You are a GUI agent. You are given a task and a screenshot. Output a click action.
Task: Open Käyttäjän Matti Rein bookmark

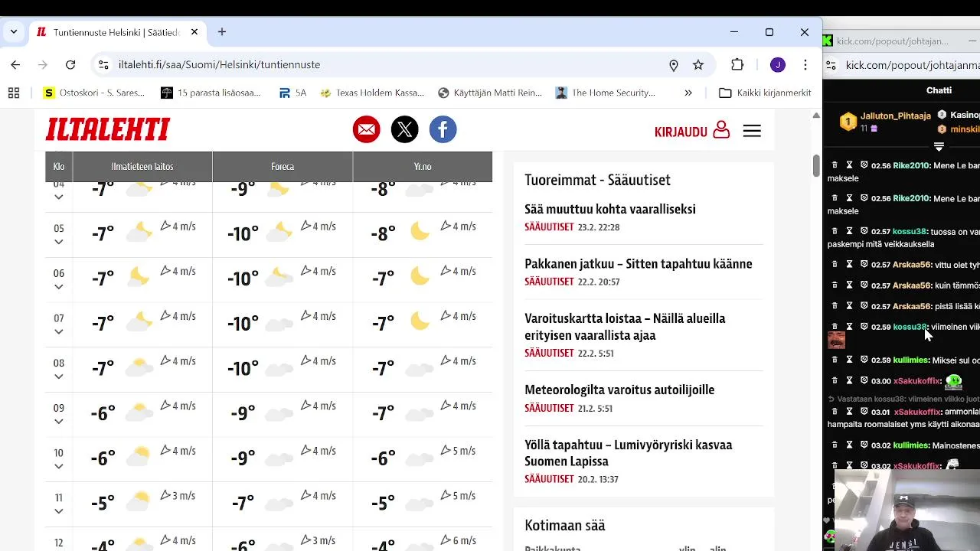(490, 93)
